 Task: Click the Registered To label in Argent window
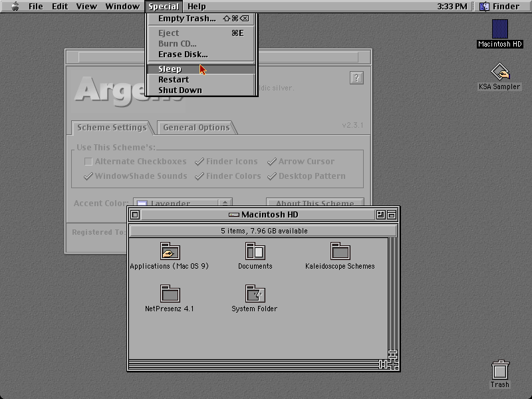[98, 232]
